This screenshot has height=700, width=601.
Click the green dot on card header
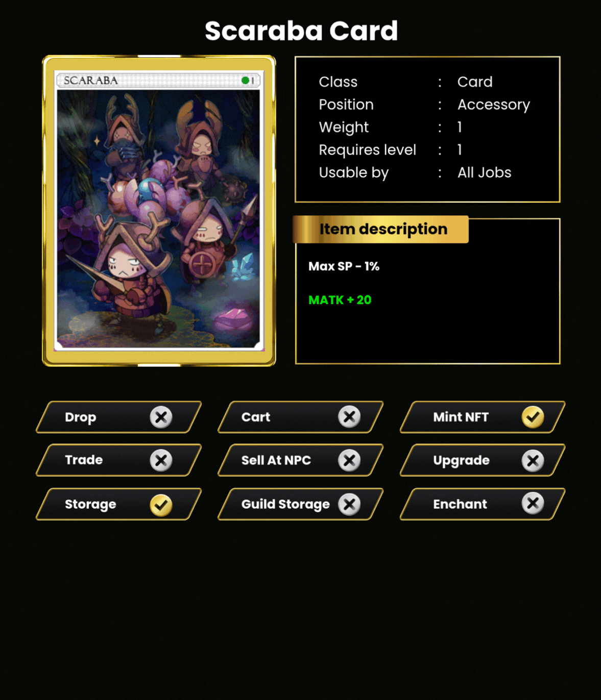click(245, 80)
